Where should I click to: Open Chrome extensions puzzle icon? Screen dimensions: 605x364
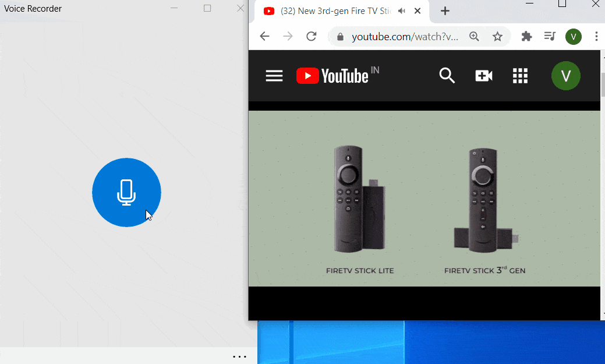coord(526,36)
